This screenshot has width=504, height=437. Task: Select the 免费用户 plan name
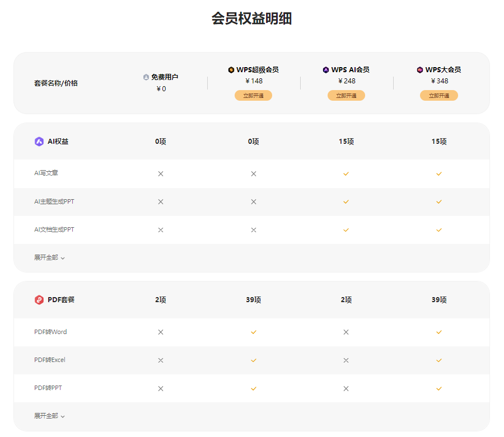[x=165, y=77]
